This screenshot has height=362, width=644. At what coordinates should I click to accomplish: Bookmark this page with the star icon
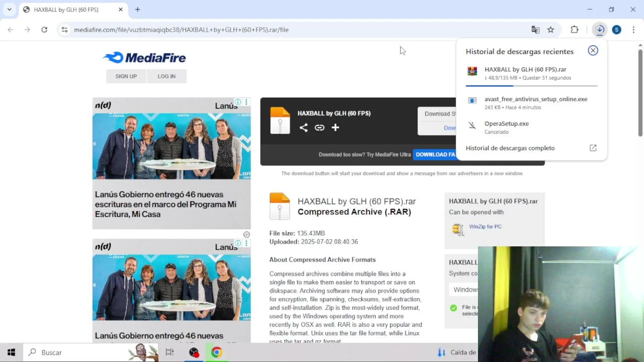tap(551, 30)
